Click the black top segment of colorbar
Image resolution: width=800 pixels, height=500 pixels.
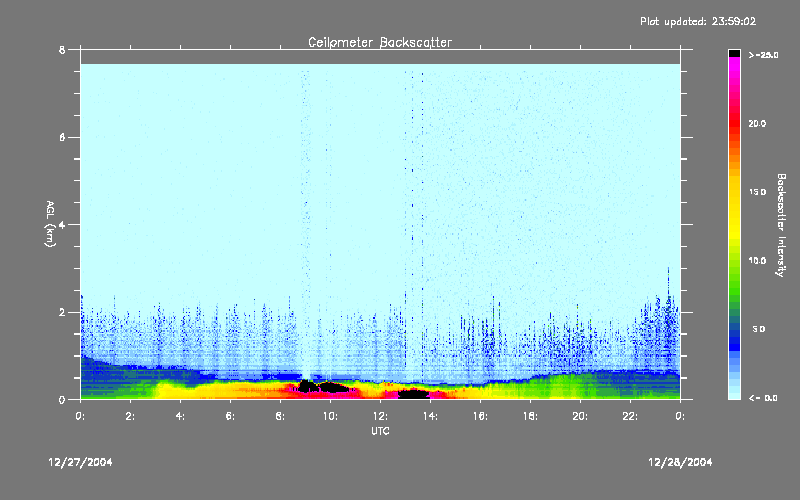[734, 53]
